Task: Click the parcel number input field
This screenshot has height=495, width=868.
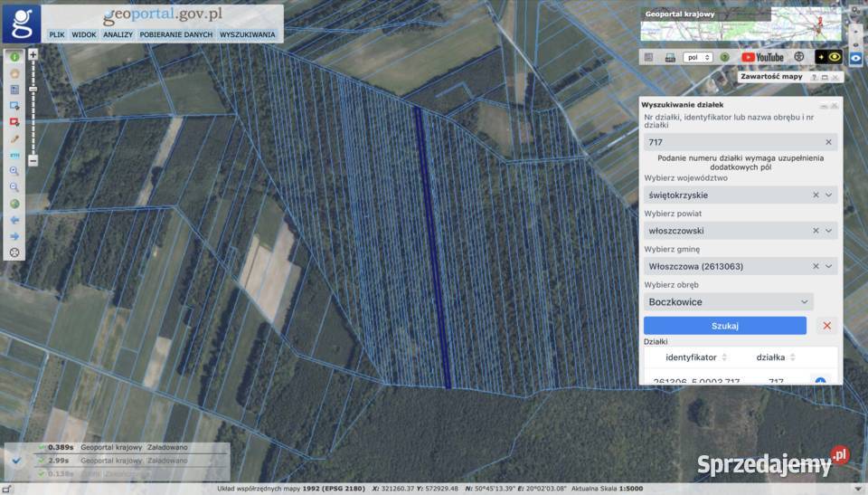Action: pyautogui.click(x=732, y=142)
